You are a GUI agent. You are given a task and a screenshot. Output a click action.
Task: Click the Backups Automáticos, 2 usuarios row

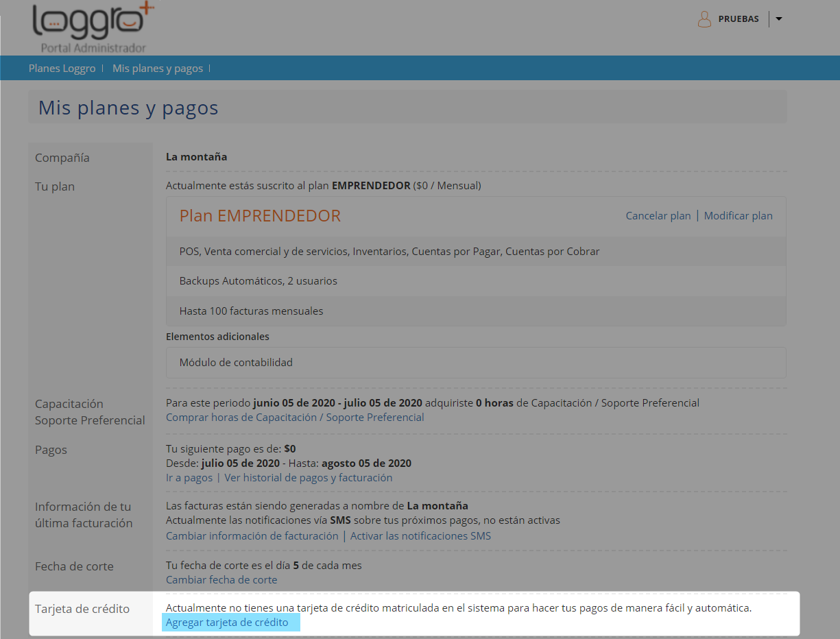point(258,281)
